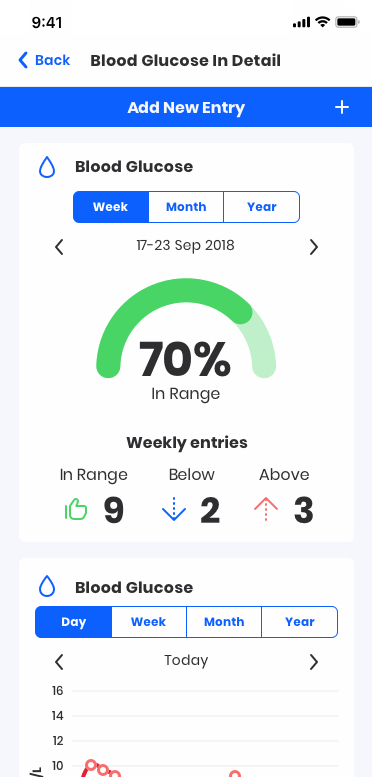The height and width of the screenshot is (777, 372).
Task: Tap the blue down-arrow Below icon
Action: (x=174, y=509)
